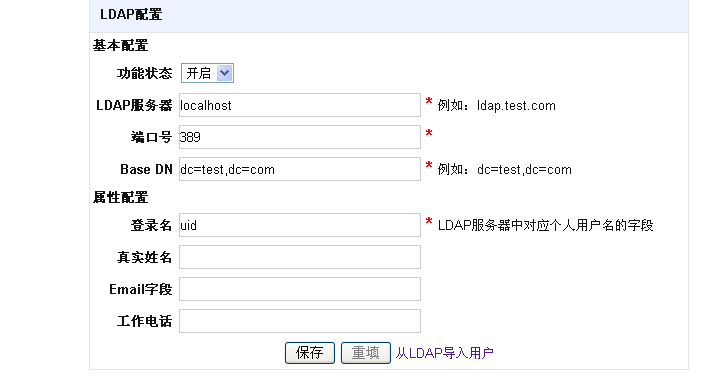
Task: Click the 重填 reset button
Action: (x=366, y=353)
